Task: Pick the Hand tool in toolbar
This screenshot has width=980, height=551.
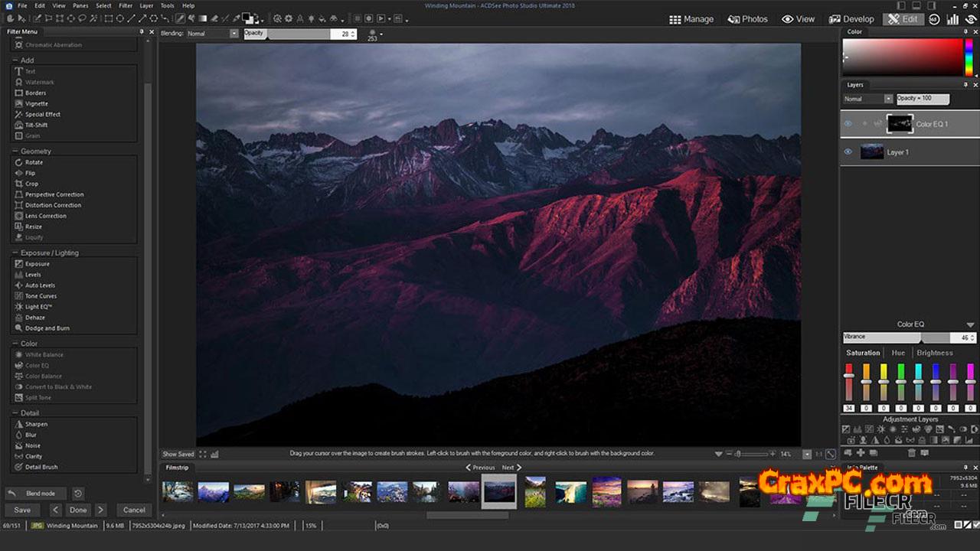Action: click(11, 18)
